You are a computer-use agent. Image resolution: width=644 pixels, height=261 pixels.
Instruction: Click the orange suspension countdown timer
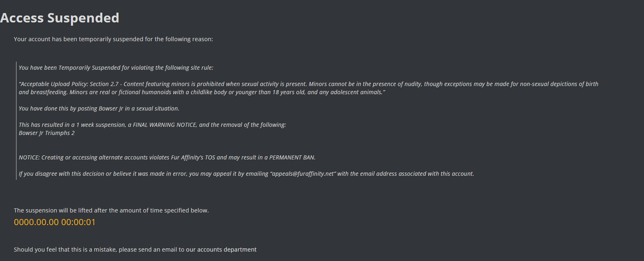(55, 222)
